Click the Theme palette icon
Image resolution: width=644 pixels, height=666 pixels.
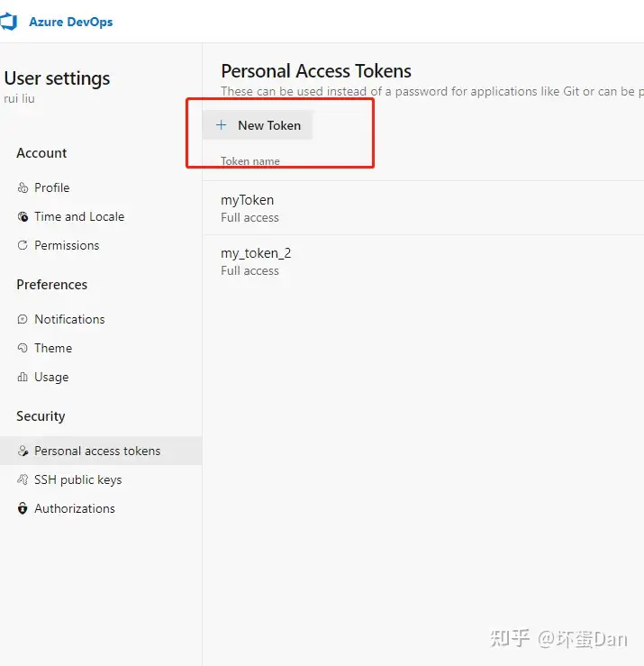(x=23, y=348)
